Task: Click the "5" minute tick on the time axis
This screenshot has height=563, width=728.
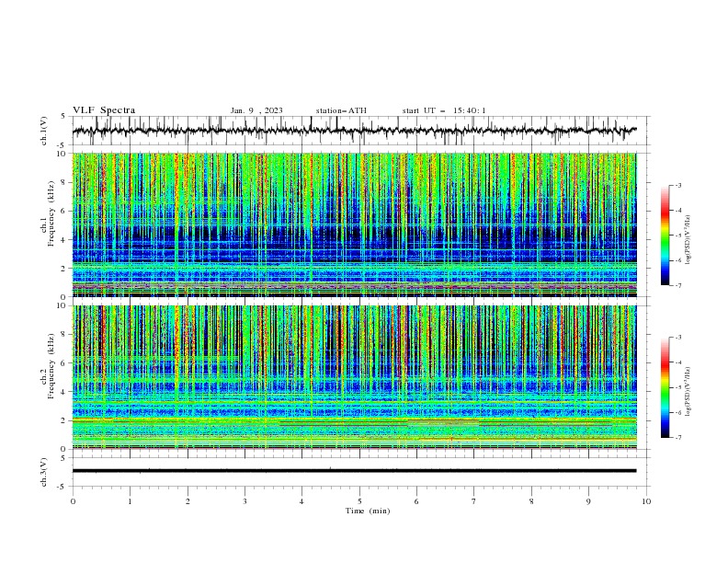Action: [x=359, y=501]
